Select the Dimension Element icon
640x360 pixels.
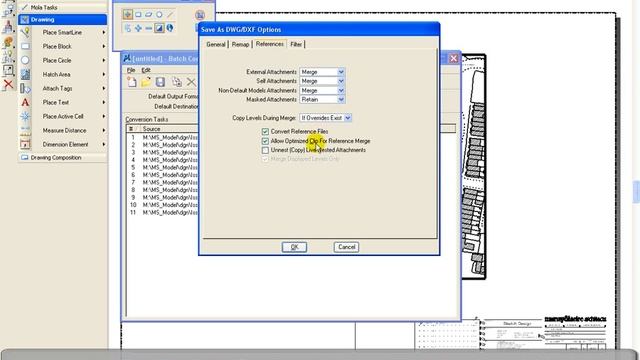[x=25, y=144]
